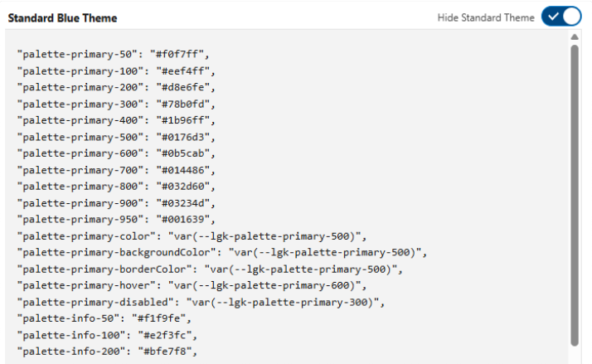The width and height of the screenshot is (592, 364).
Task: Click the Hide Standard Theme label text
Action: coord(486,17)
